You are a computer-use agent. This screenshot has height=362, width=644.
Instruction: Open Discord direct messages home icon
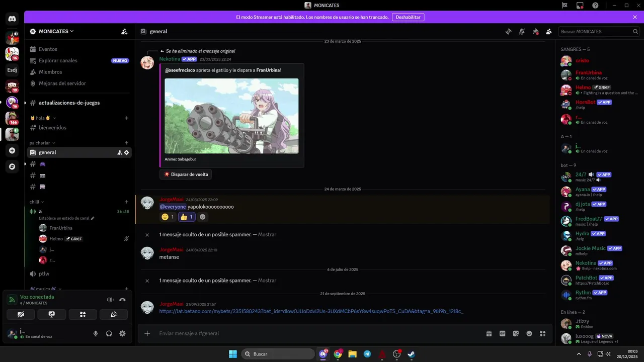click(x=12, y=19)
